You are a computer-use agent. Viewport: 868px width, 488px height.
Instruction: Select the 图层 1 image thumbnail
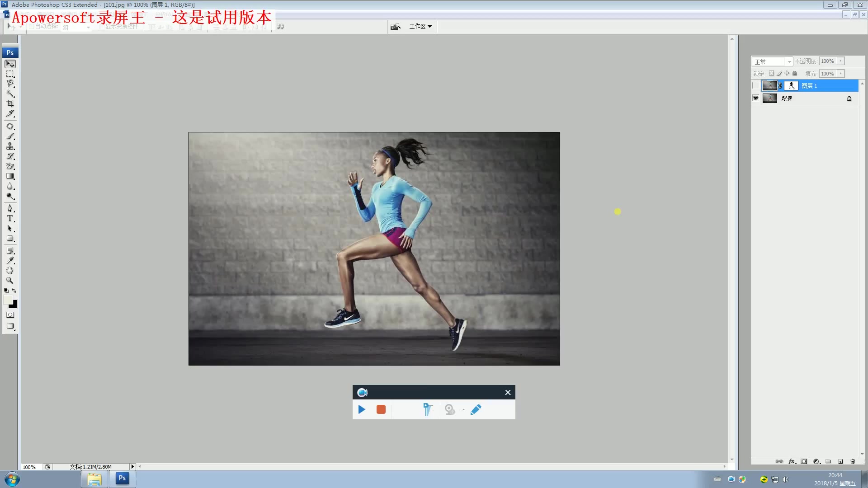[769, 85]
